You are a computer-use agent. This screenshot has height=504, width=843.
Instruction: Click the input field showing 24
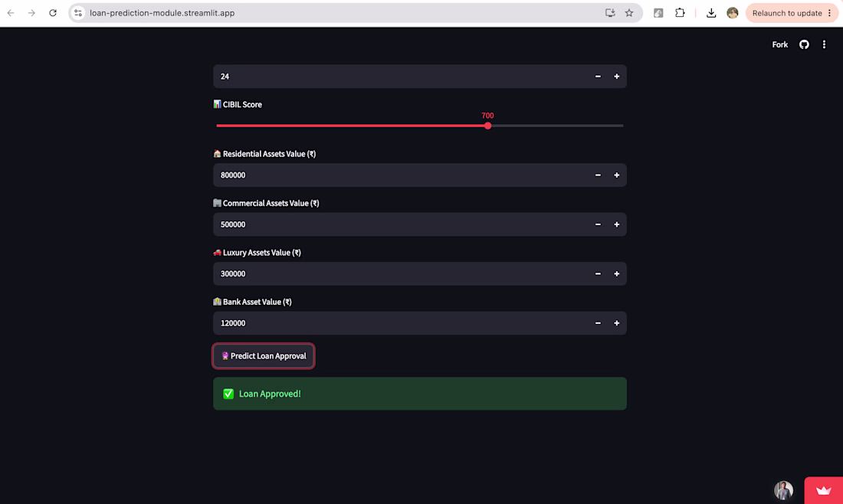click(401, 77)
